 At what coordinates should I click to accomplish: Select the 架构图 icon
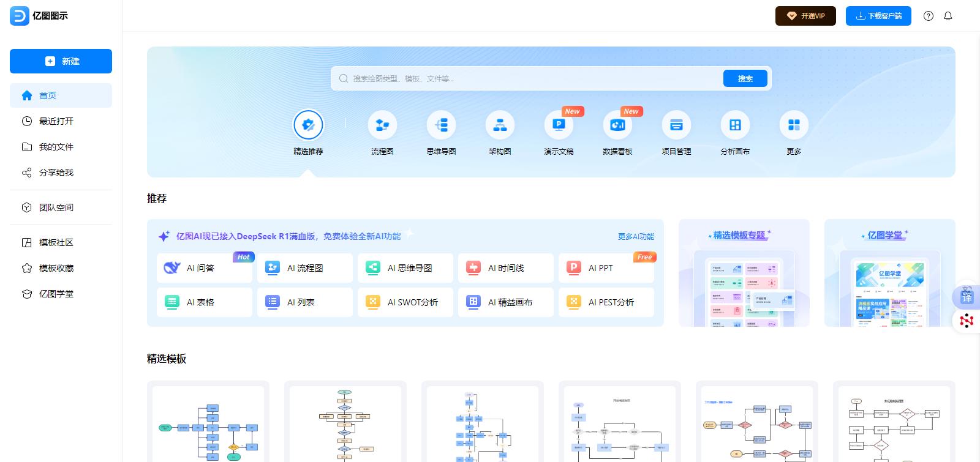(x=500, y=125)
